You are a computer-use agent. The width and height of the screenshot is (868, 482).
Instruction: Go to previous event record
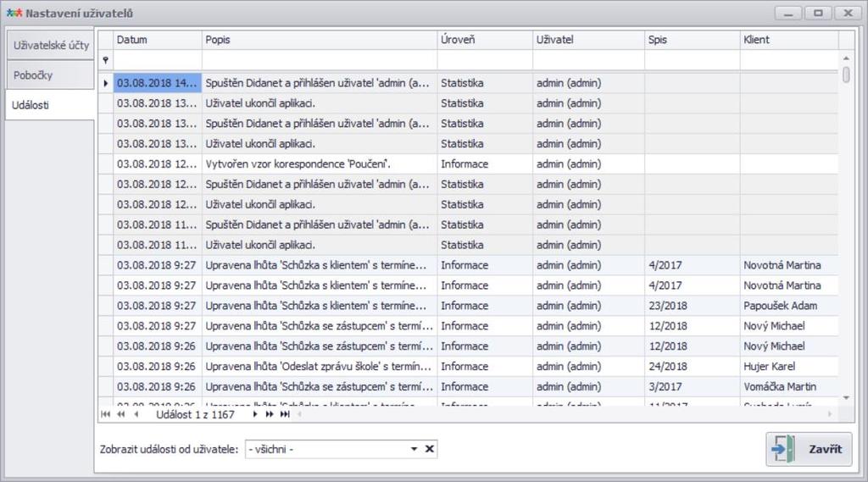(136, 414)
